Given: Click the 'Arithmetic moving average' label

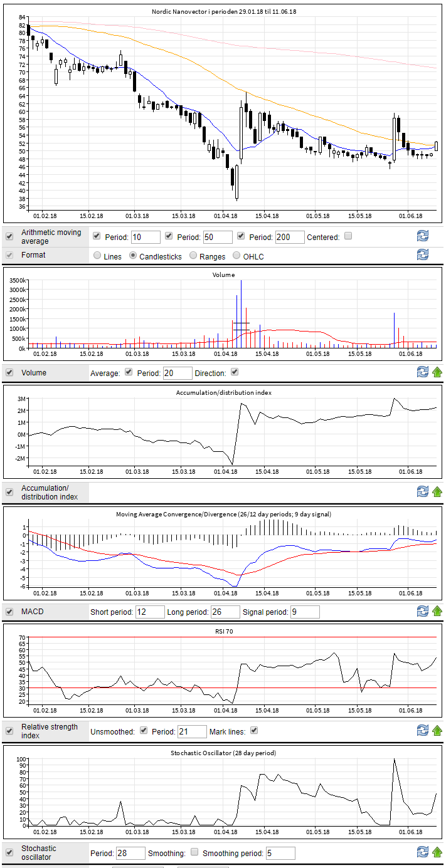Looking at the screenshot, I should click(51, 236).
